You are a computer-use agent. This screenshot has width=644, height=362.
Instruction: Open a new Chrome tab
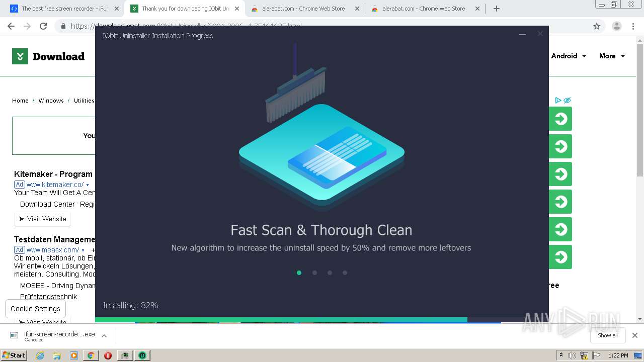click(497, 9)
